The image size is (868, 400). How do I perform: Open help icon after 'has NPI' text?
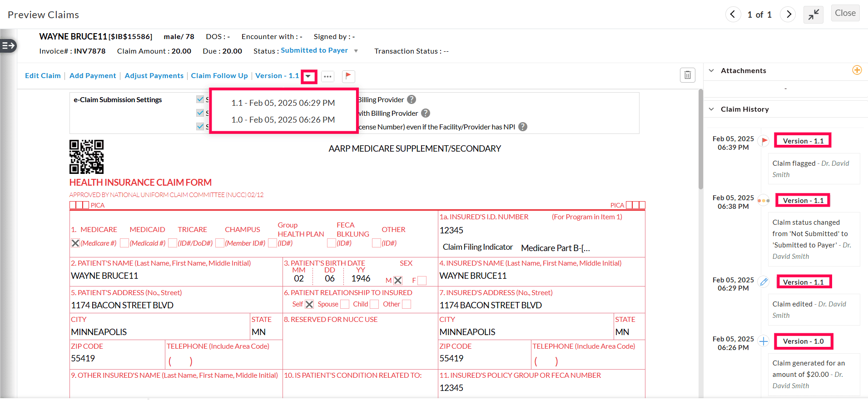(523, 127)
